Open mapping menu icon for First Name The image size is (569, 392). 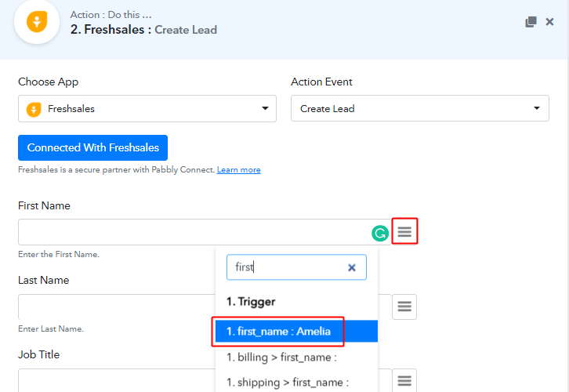point(404,231)
